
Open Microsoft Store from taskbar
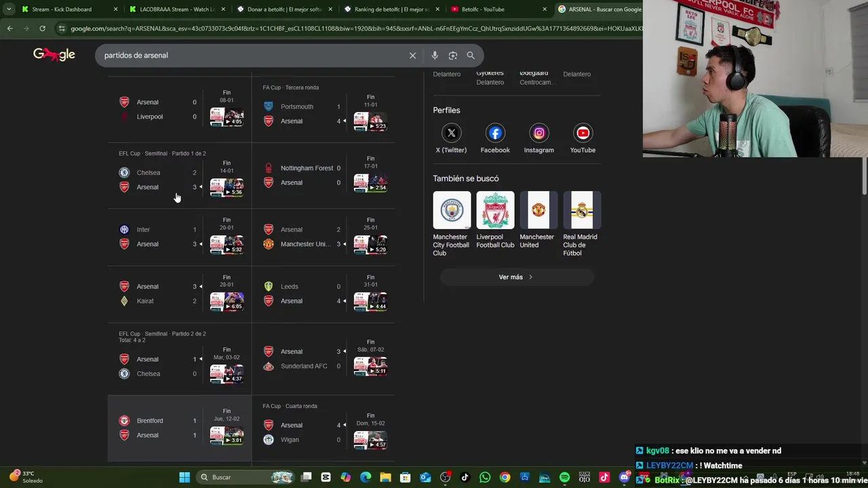click(x=406, y=477)
